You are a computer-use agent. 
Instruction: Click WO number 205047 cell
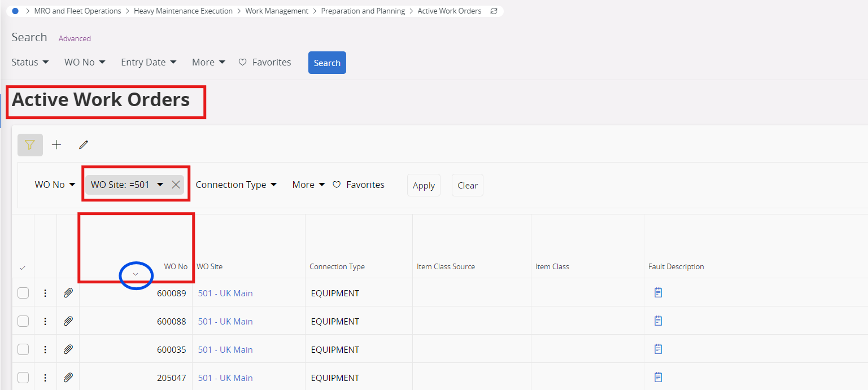click(172, 378)
